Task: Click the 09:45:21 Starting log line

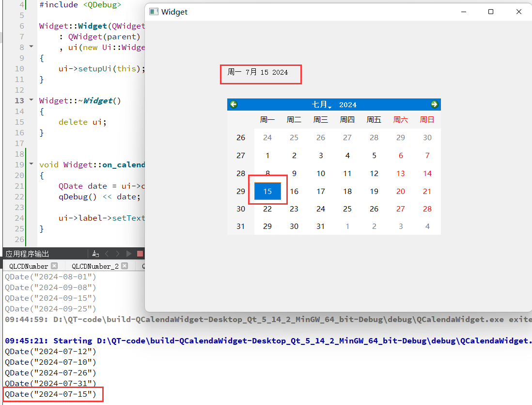Action: (268, 341)
